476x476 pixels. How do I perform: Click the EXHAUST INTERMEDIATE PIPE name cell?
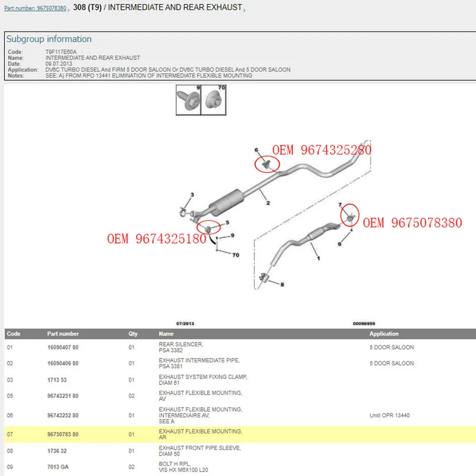click(199, 363)
